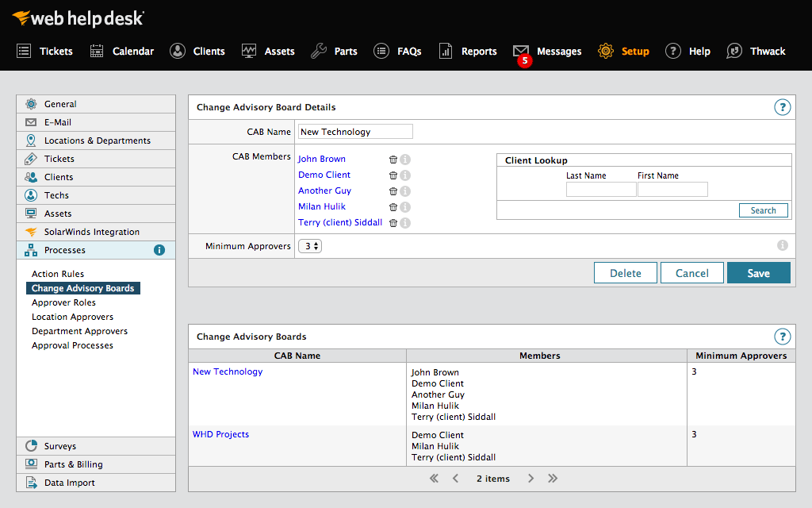Remove John Brown using trash icon
Viewport: 812px width, 508px height.
(x=393, y=159)
